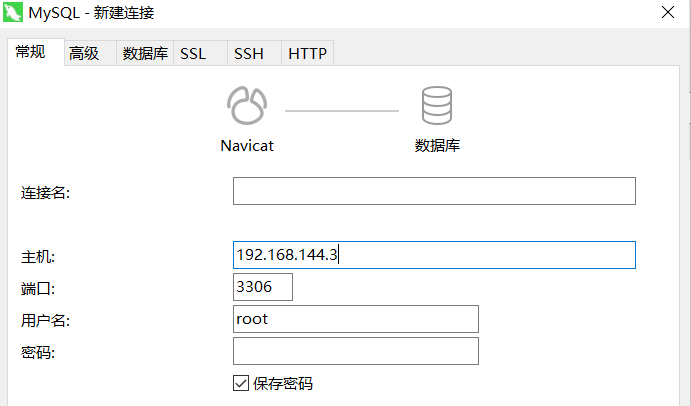Screen dimensions: 691x406
Task: Click the 主机 field containing 192.168.144.3
Action: tap(434, 255)
